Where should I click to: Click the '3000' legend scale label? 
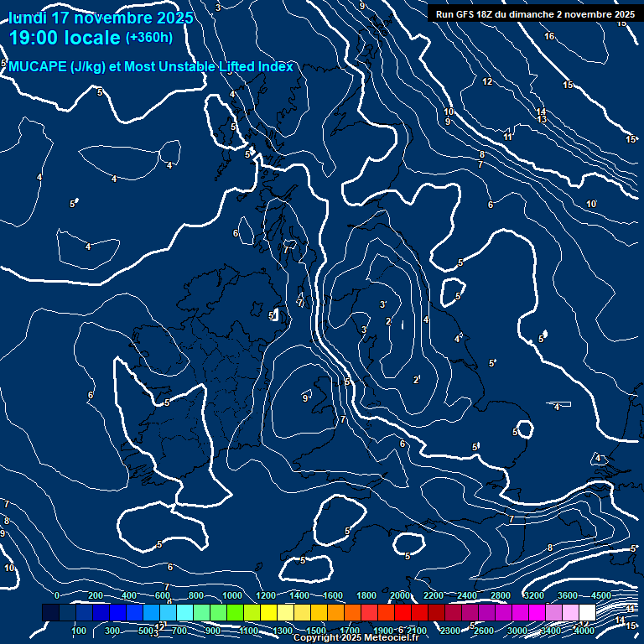517,631
